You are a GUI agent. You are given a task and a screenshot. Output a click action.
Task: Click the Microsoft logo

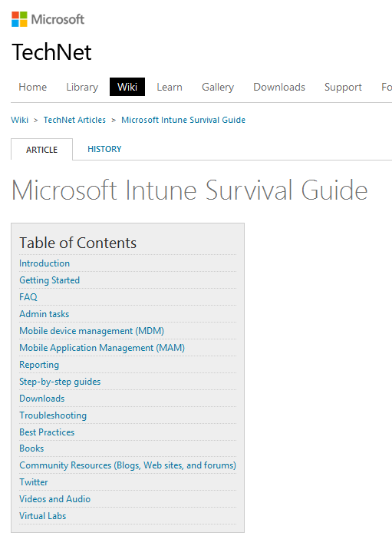click(48, 19)
